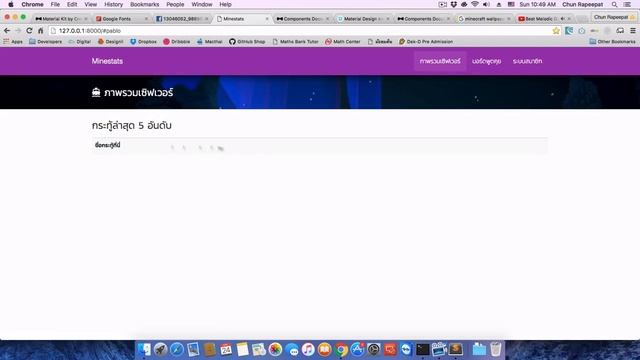Click the browser back arrow
The image size is (640, 360).
7,31
